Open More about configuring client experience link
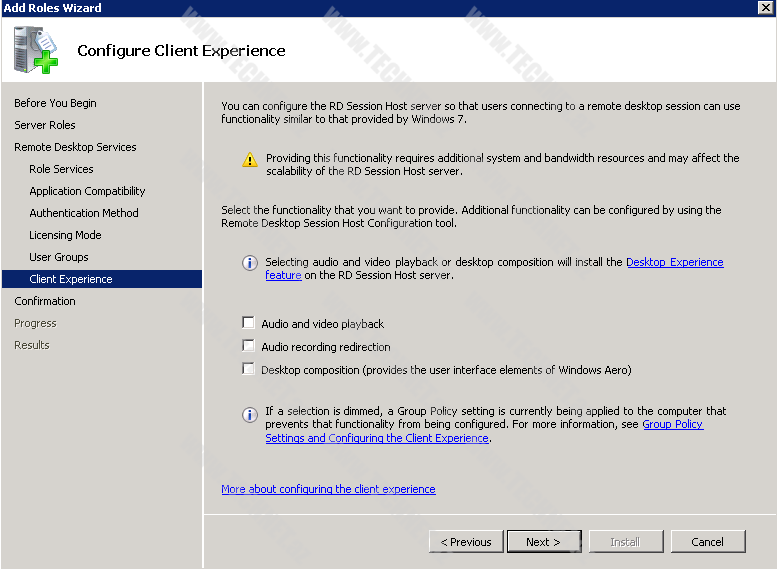The image size is (777, 569). click(328, 489)
